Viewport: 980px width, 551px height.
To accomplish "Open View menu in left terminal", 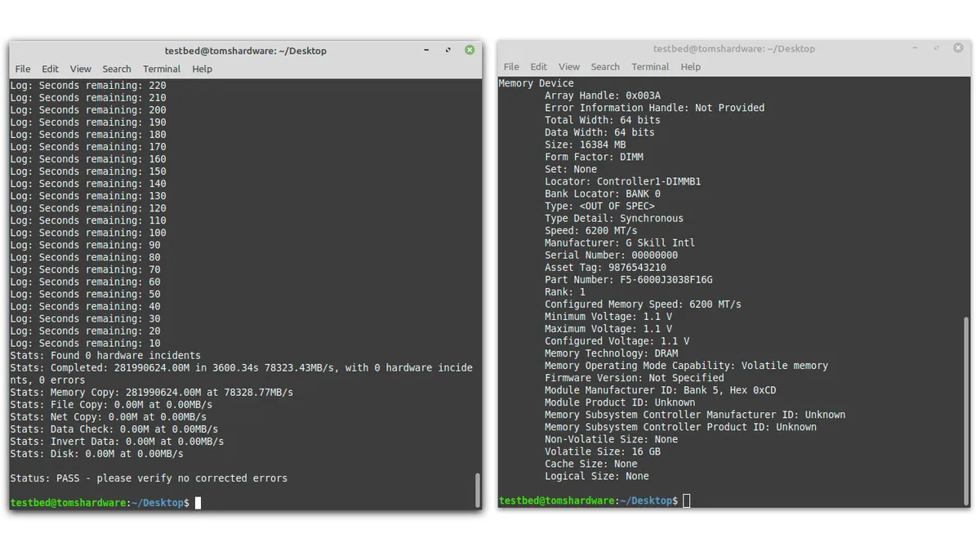I will pos(81,69).
